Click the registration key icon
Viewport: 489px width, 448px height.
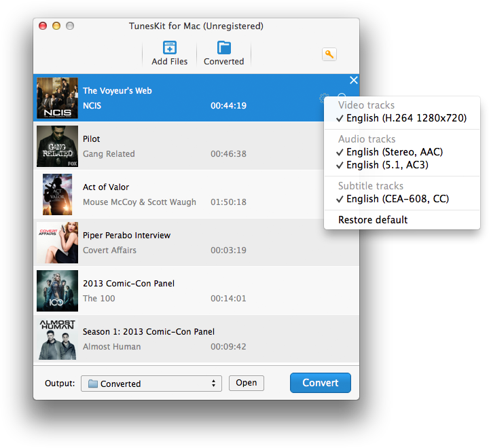(329, 54)
